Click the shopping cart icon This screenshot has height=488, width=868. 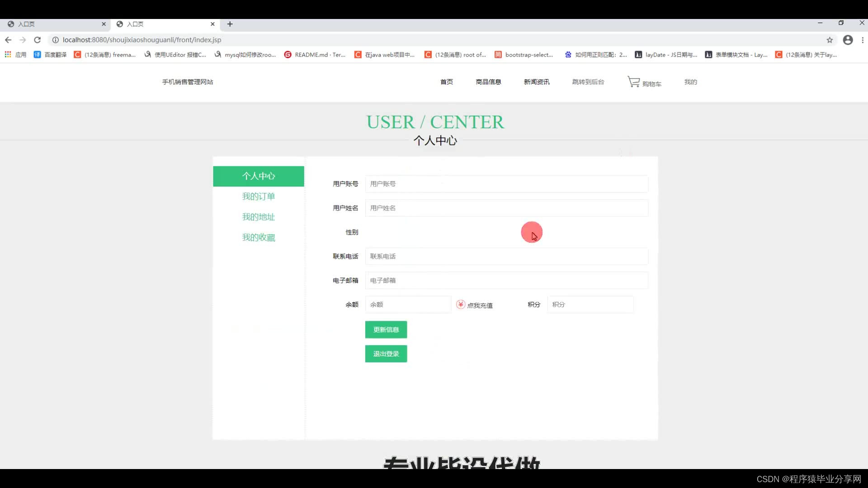(x=633, y=82)
